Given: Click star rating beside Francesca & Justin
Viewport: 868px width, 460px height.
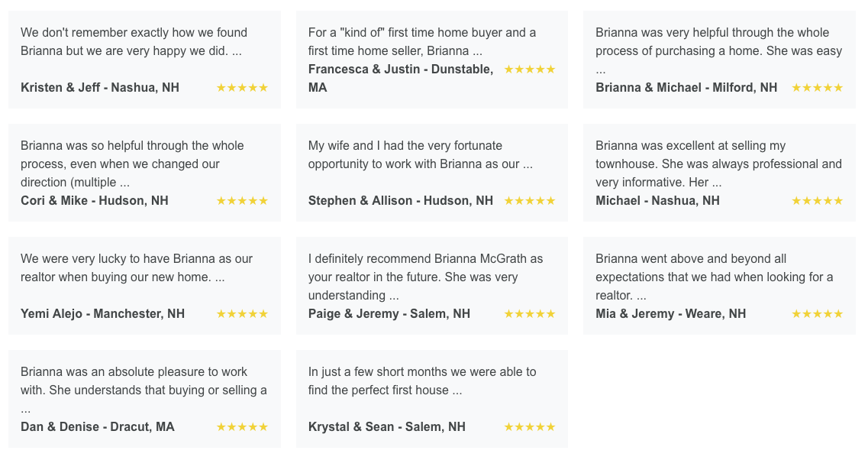Looking at the screenshot, I should [x=530, y=70].
